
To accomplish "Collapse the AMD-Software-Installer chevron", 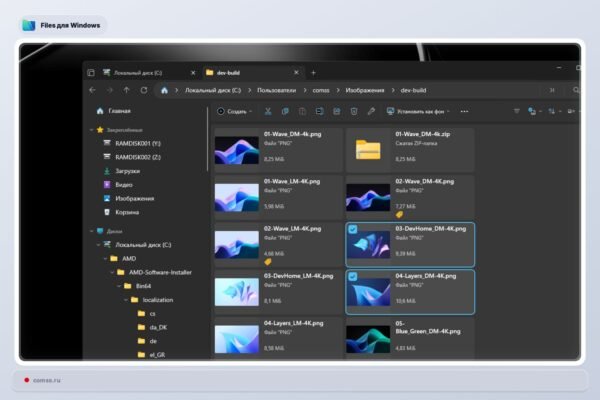I will (112, 273).
